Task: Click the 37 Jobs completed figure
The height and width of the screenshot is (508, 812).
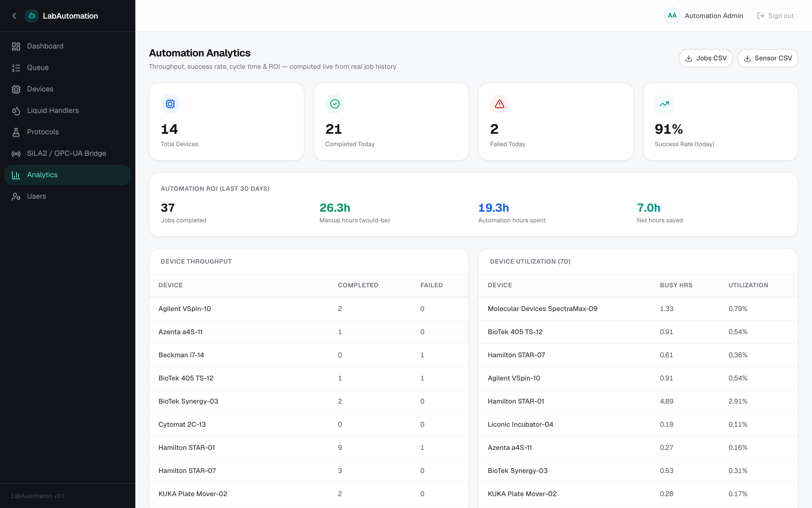Action: click(168, 208)
